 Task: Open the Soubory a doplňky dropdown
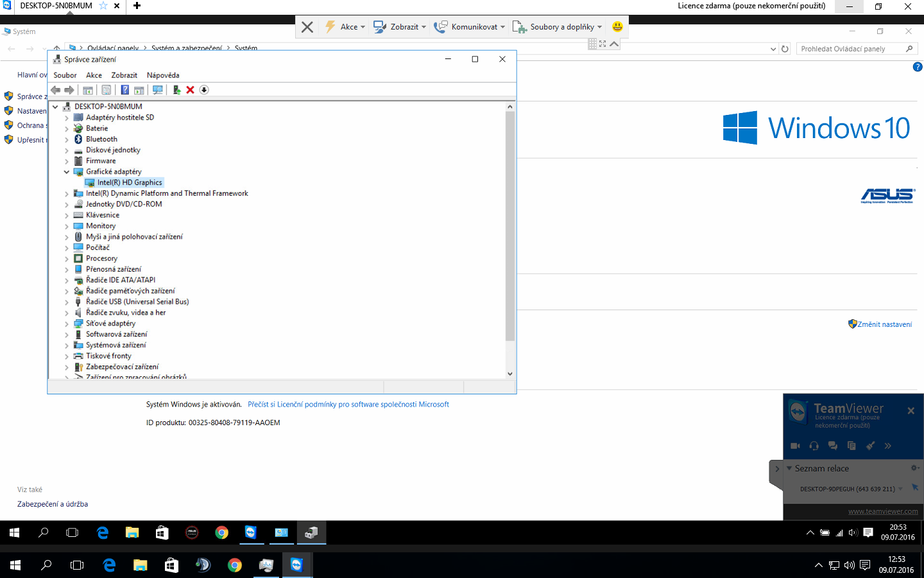pyautogui.click(x=558, y=27)
